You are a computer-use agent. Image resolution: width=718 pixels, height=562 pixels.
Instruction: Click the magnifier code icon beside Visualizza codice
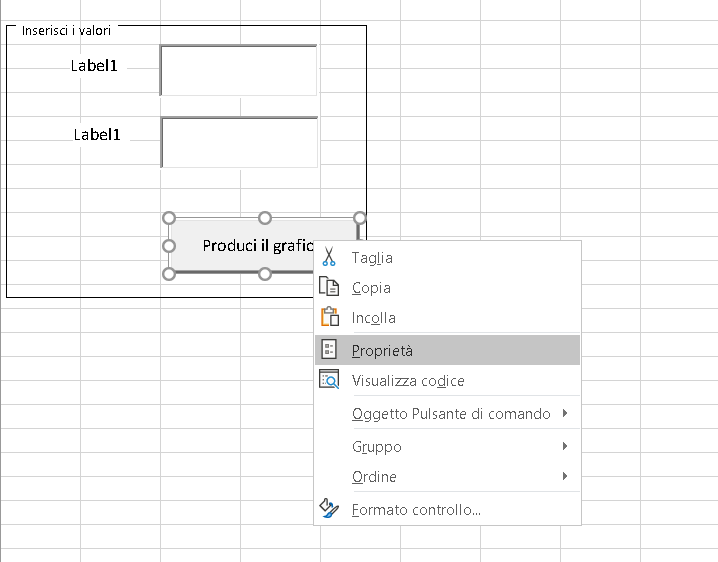coord(329,380)
